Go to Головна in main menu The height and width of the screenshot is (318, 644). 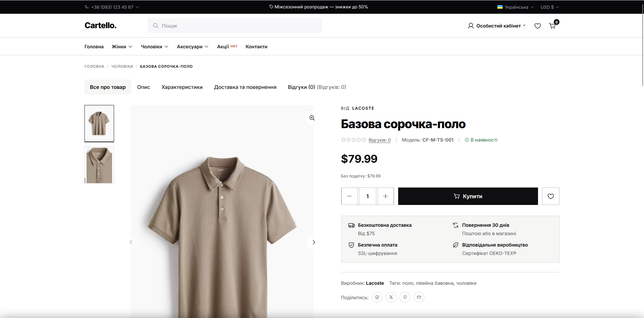pyautogui.click(x=94, y=47)
